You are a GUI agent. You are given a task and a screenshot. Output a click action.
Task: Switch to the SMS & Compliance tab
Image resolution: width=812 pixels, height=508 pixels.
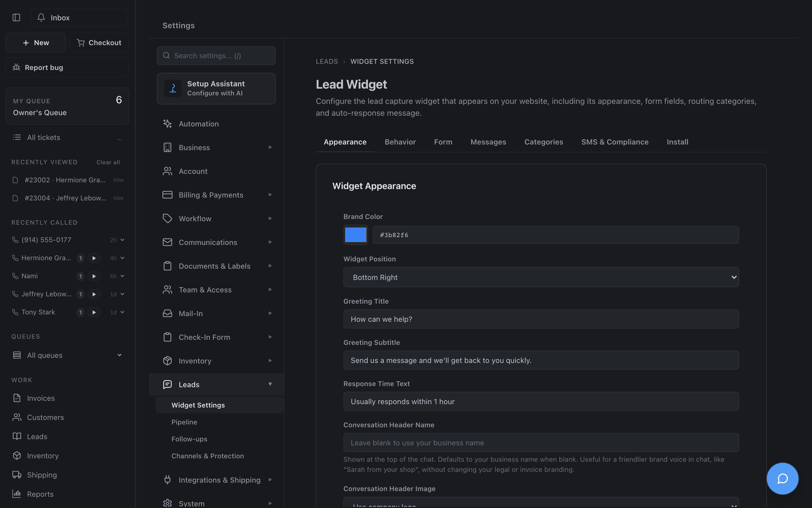click(615, 142)
